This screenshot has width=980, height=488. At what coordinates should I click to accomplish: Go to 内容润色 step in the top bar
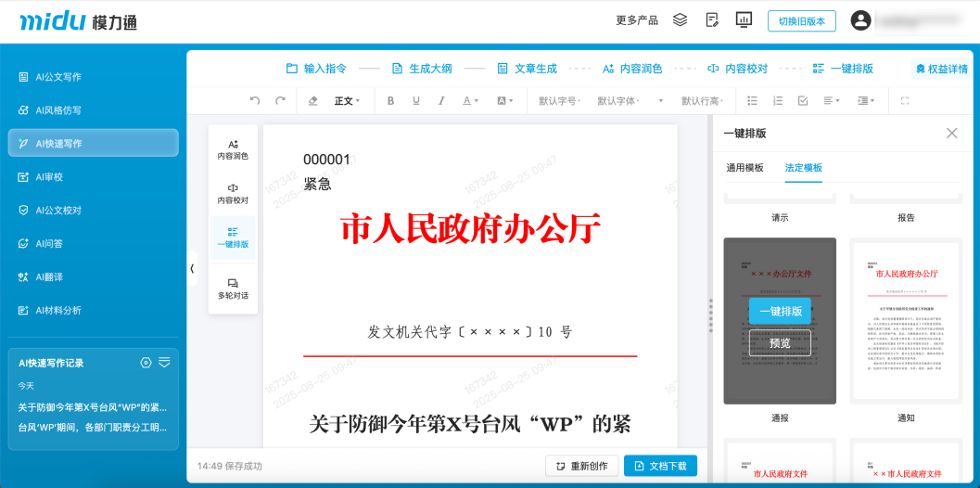632,69
